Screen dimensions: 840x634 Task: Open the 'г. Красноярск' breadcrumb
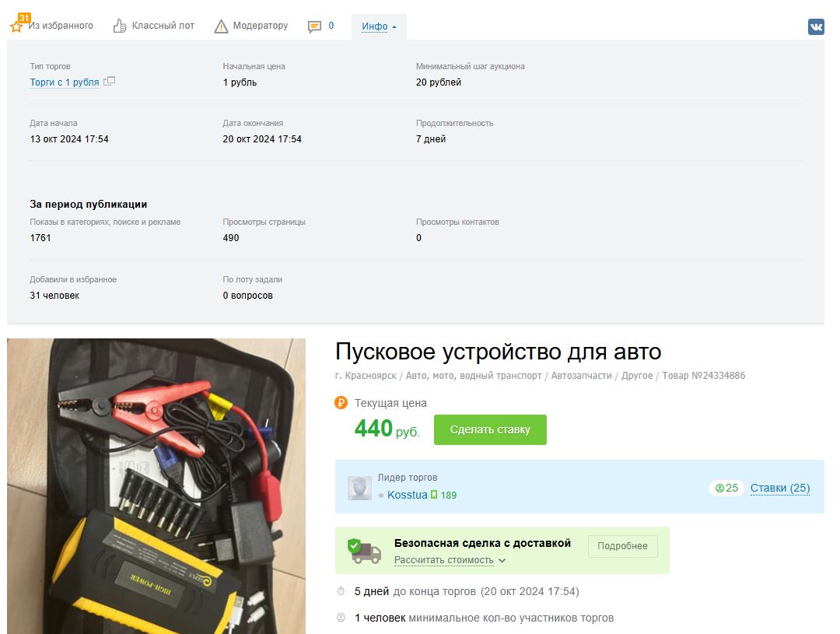coord(366,376)
